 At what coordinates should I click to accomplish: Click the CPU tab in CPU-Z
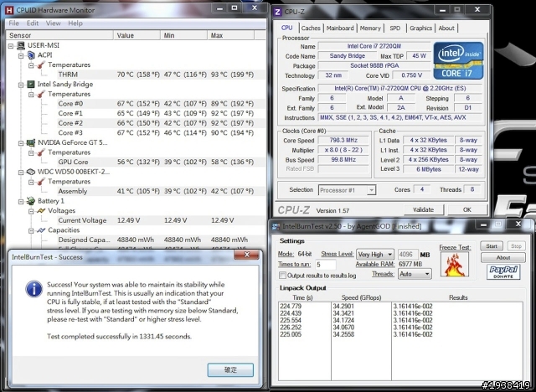pos(286,28)
